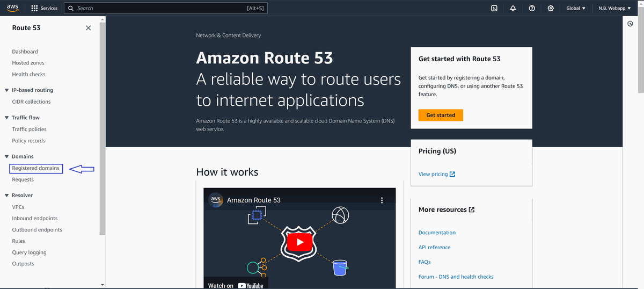Viewport: 644px width, 289px height.
Task: Open the View pricing link
Action: click(x=433, y=174)
